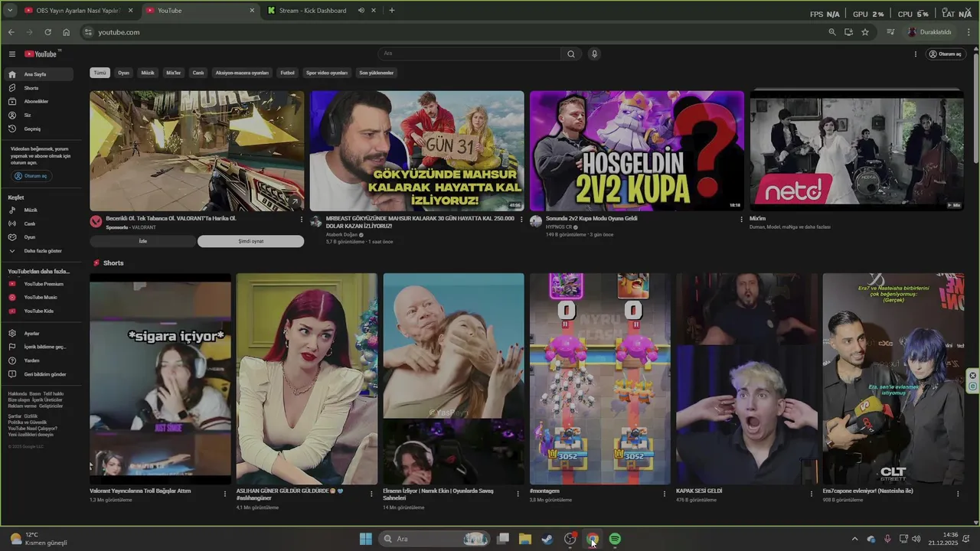Open the browser media control icon
Image resolution: width=980 pixels, height=551 pixels.
click(x=890, y=32)
